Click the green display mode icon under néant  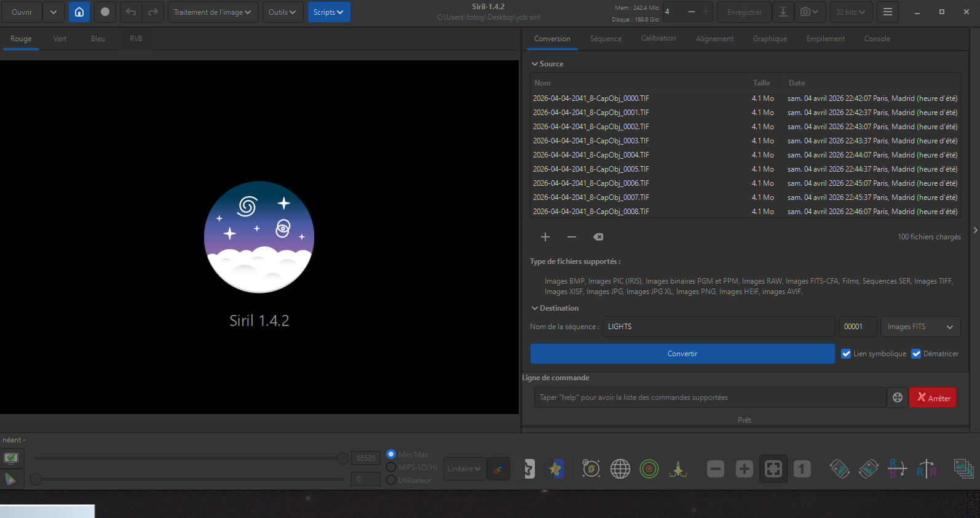tap(11, 458)
